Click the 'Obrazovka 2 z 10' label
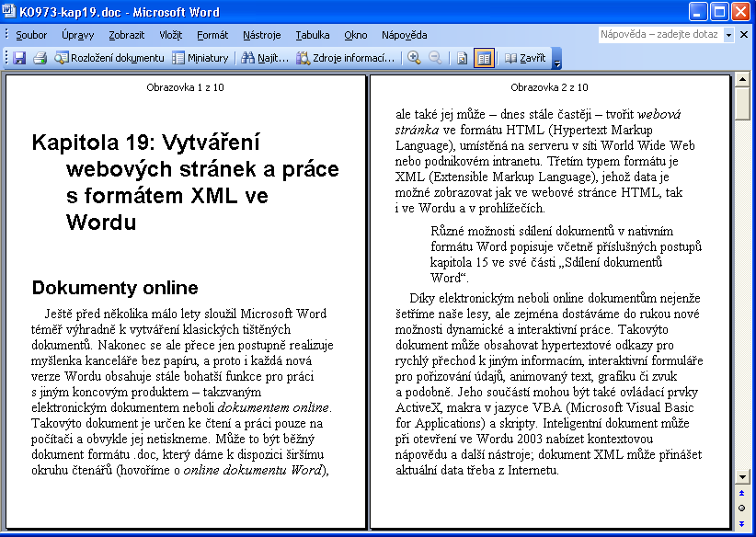The height and width of the screenshot is (537, 756). pos(549,87)
